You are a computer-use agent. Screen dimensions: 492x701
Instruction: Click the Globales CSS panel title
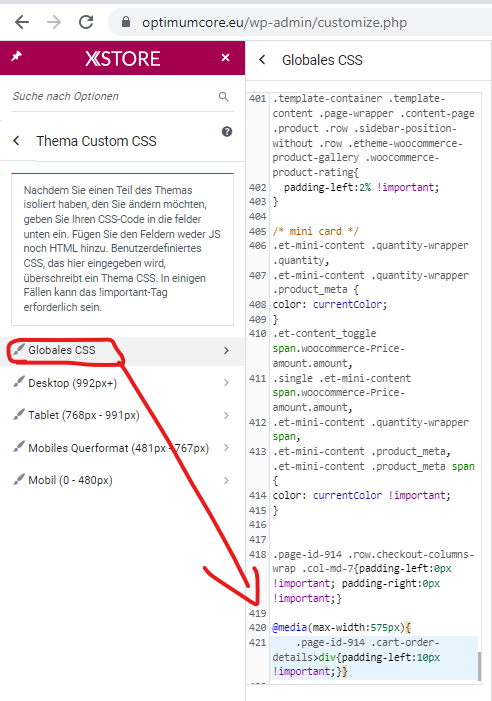[322, 60]
